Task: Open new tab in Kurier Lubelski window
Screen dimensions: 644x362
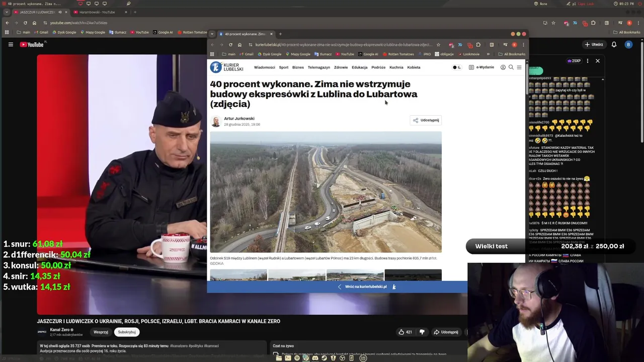Action: pyautogui.click(x=280, y=34)
